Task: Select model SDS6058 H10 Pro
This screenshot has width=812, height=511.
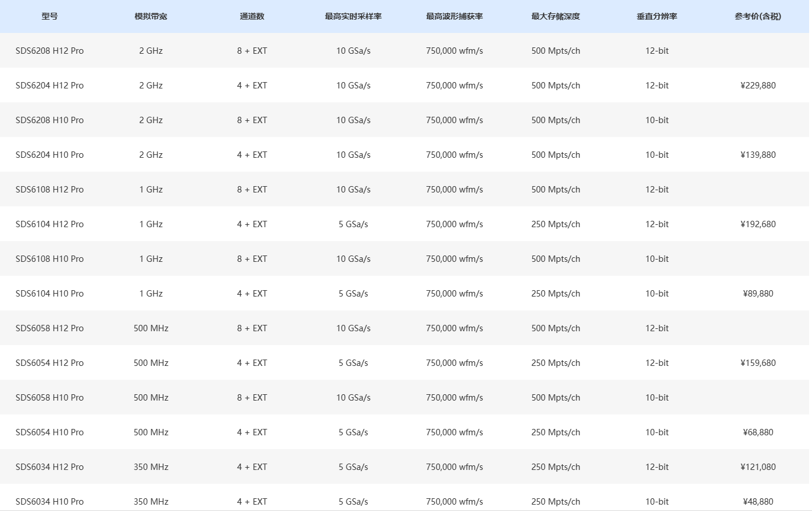Action: click(x=50, y=398)
